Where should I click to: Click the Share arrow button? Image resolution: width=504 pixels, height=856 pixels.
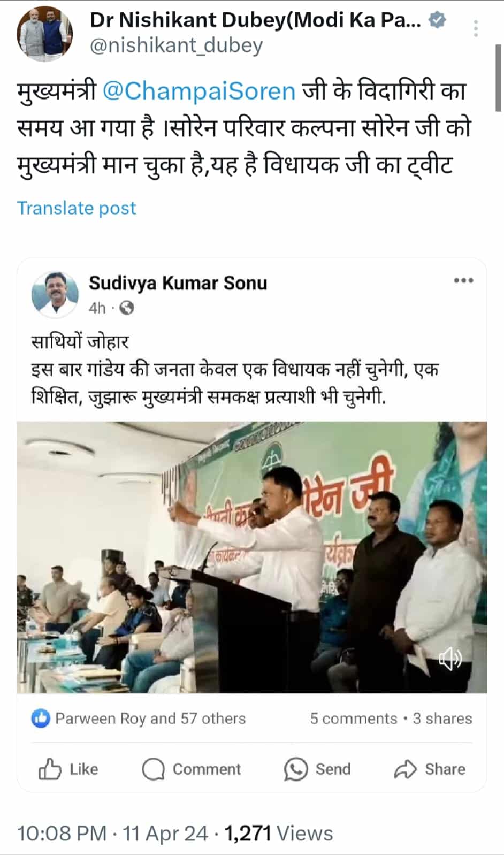430,769
